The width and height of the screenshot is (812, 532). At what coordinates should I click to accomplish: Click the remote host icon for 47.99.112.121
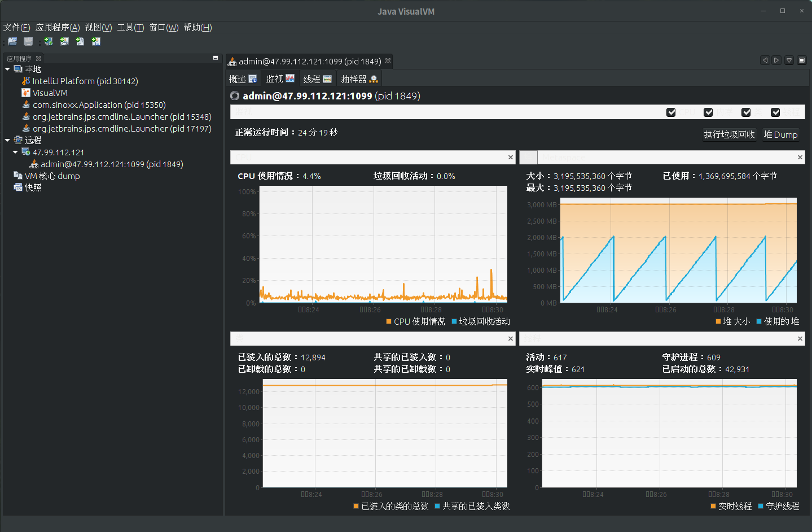(x=26, y=152)
